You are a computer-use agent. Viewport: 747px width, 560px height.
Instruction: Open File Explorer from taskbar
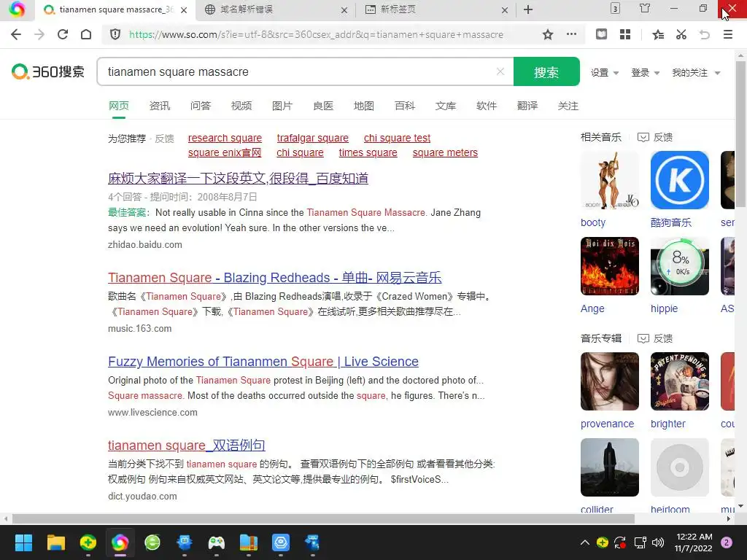(x=55, y=542)
